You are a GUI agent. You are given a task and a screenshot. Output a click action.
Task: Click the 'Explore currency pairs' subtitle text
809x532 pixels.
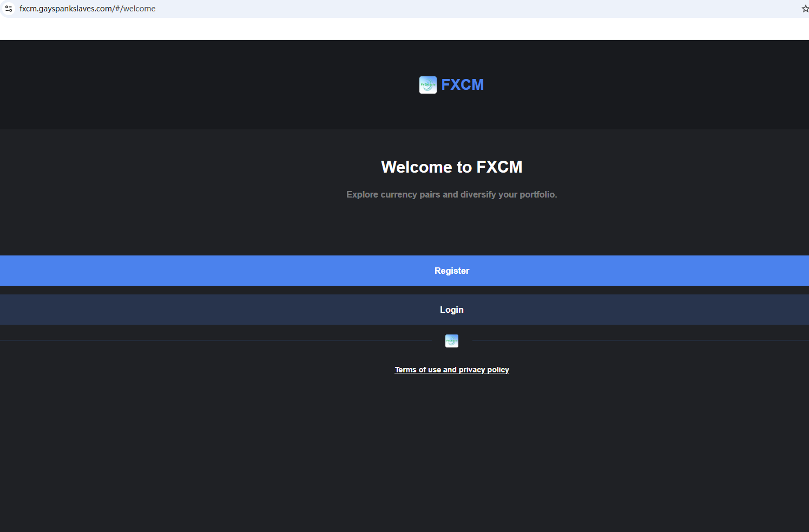[x=452, y=194]
